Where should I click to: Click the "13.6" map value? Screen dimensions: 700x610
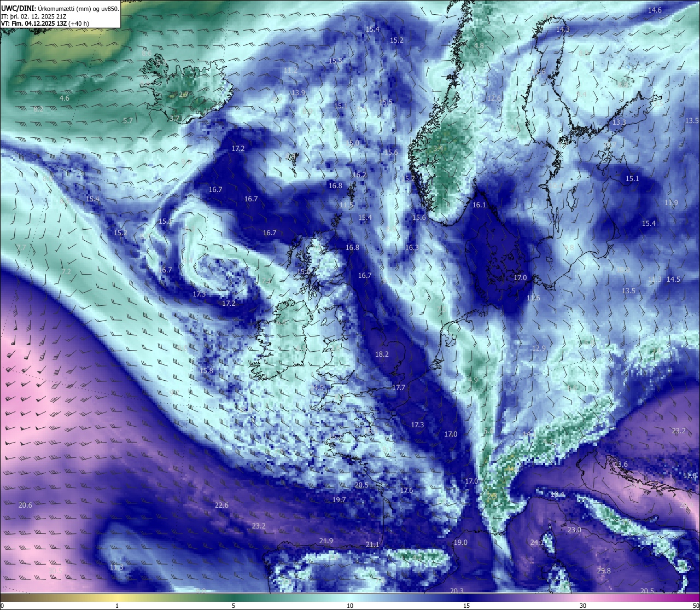621,464
